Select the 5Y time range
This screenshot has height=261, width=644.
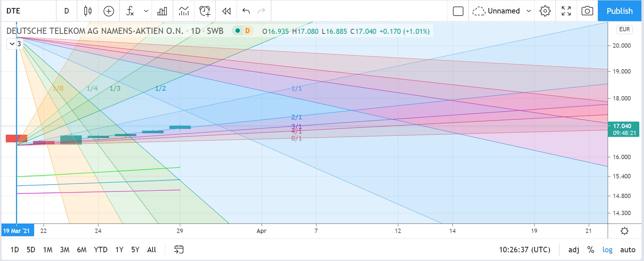[x=135, y=250]
